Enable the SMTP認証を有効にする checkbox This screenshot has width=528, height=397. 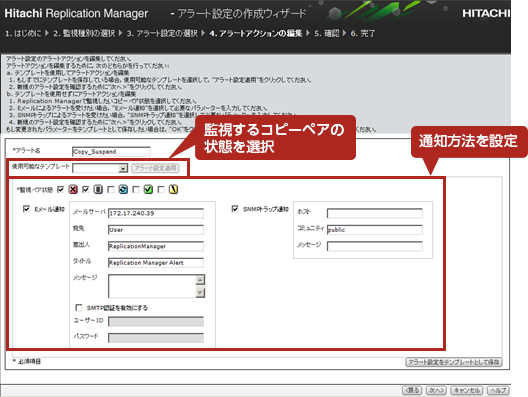click(x=79, y=307)
